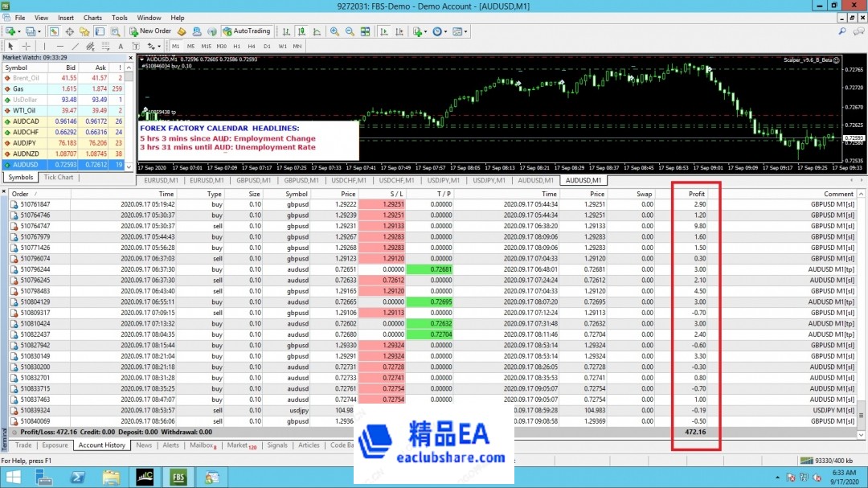This screenshot has height=488, width=868.
Task: Click the Market Watch scroll down arrow
Action: 129,166
